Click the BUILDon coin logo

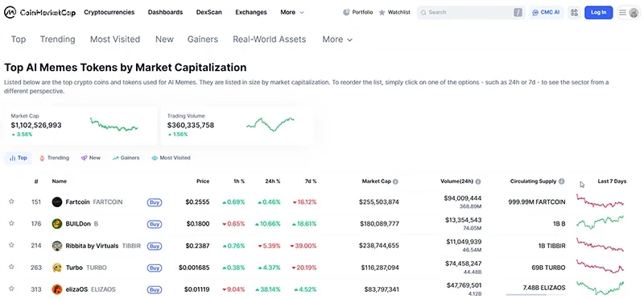[x=56, y=224]
